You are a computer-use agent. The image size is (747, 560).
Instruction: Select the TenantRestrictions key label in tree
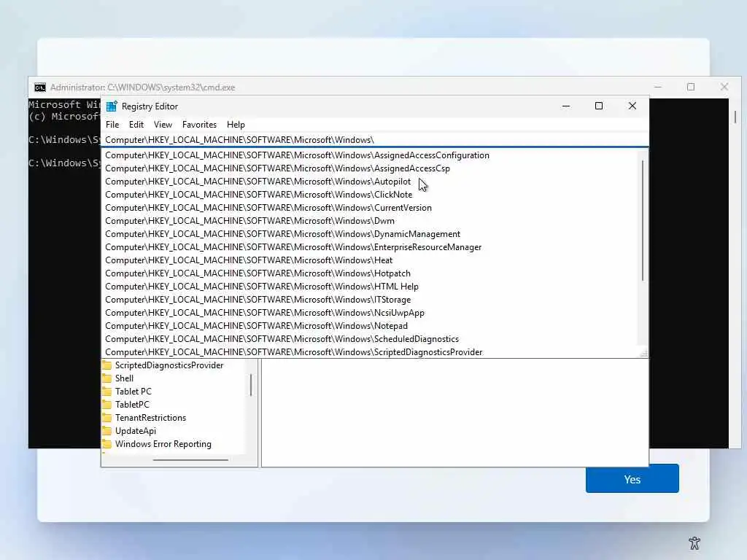tap(150, 418)
